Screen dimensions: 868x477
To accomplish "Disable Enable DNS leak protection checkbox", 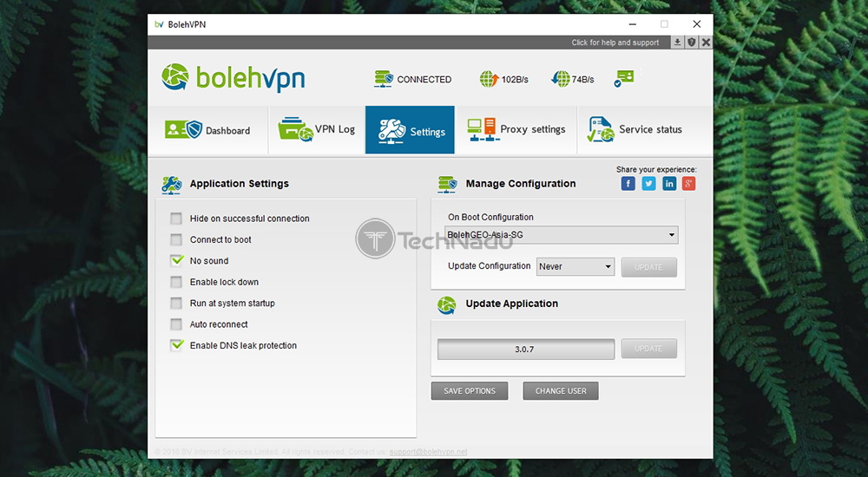I will coord(176,345).
